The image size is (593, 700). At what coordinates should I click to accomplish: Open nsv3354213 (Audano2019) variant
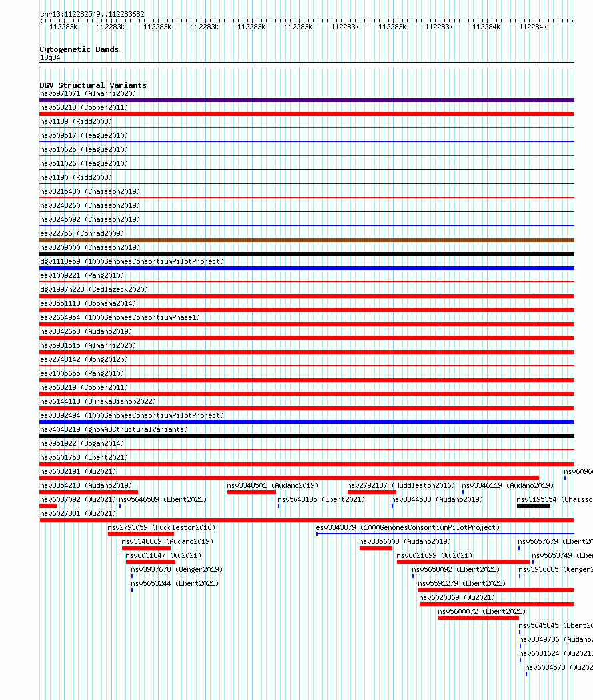[86, 486]
